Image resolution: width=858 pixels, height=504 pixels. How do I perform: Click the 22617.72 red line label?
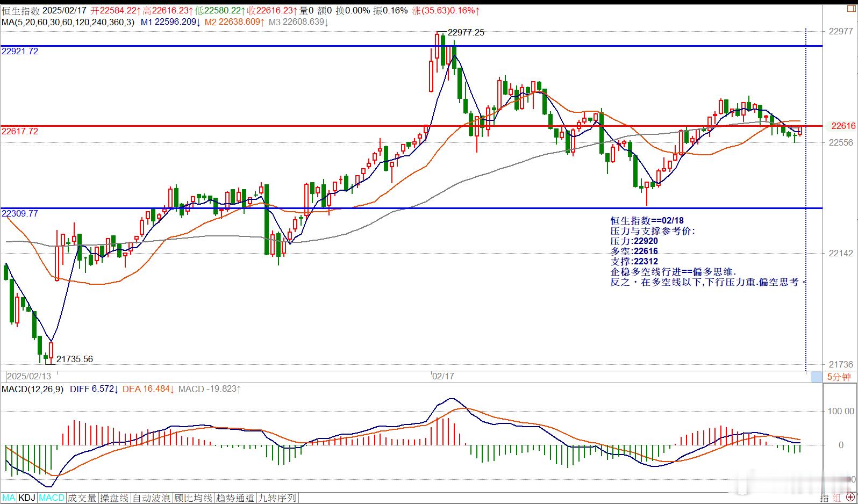tap(20, 131)
